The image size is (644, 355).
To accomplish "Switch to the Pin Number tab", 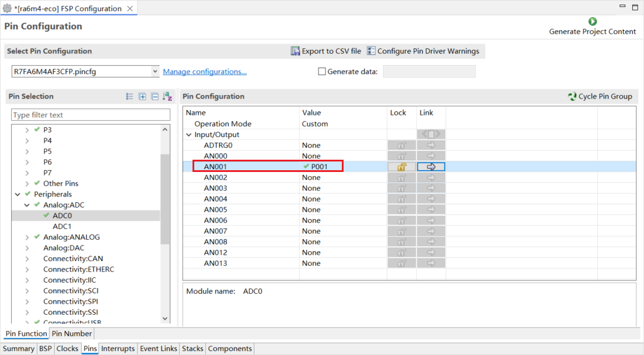I will click(72, 333).
